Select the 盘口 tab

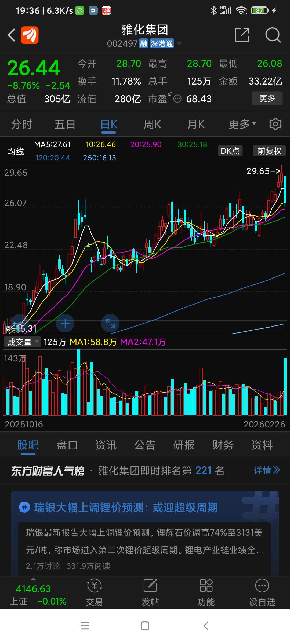click(x=67, y=445)
